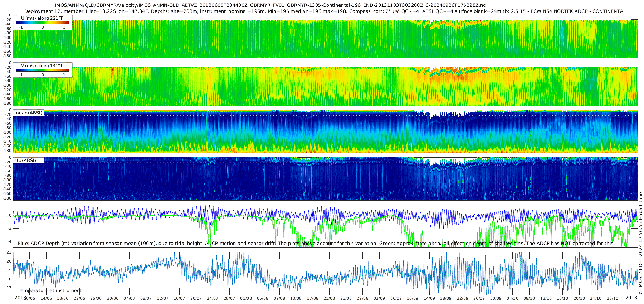Click the 05/08 date tick label

[x=263, y=298]
